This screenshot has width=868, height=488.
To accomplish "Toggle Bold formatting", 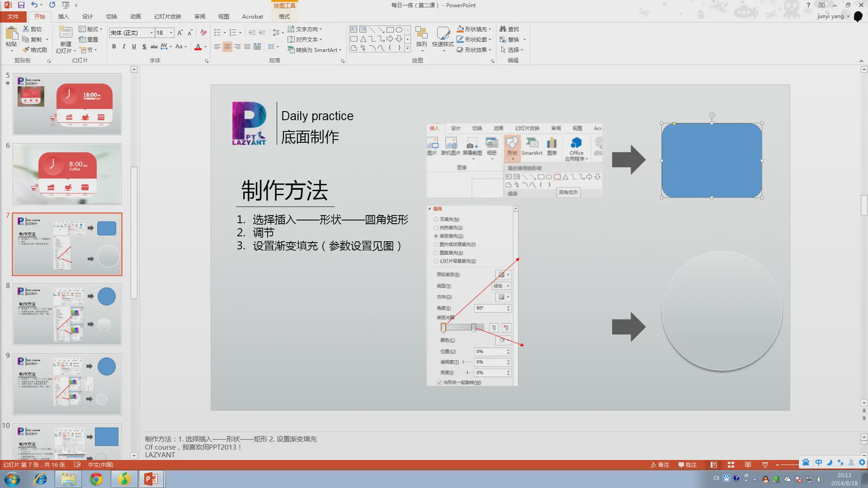I will tap(114, 47).
